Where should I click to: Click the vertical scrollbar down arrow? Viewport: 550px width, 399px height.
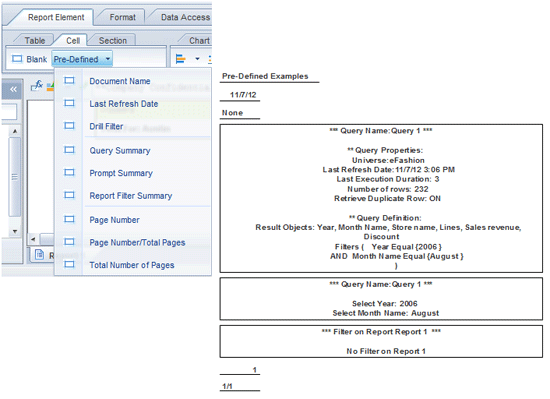15,231
